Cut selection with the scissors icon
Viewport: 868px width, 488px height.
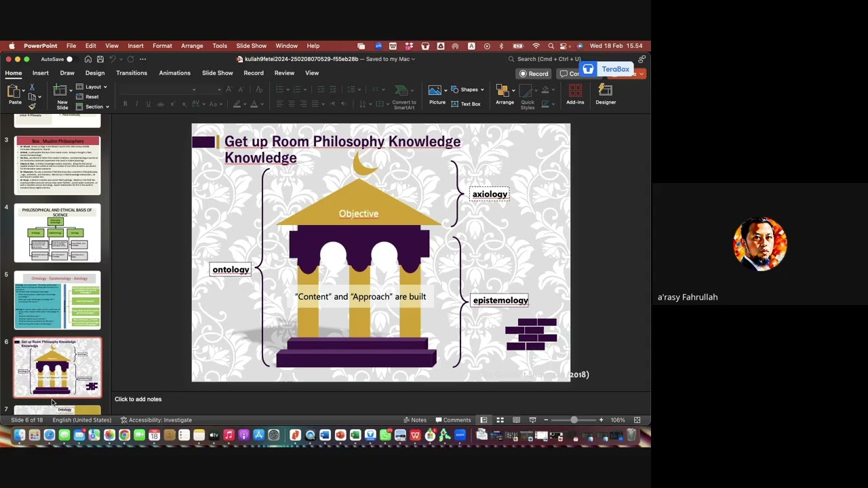32,87
